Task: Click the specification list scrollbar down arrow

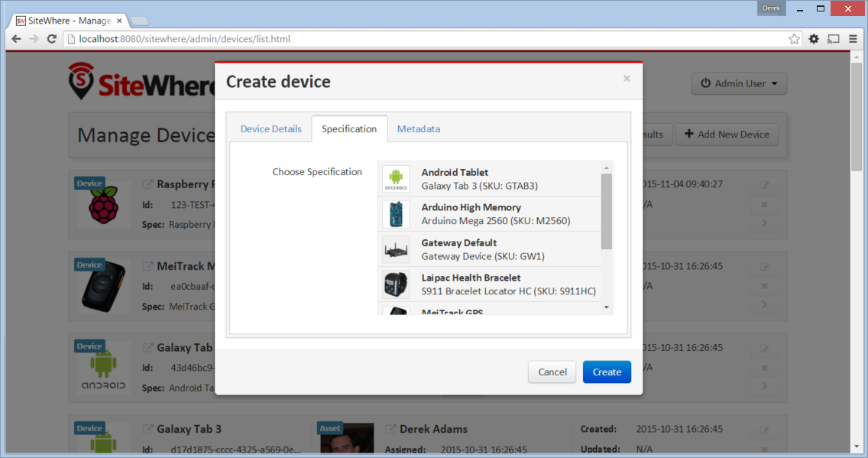Action: click(607, 308)
